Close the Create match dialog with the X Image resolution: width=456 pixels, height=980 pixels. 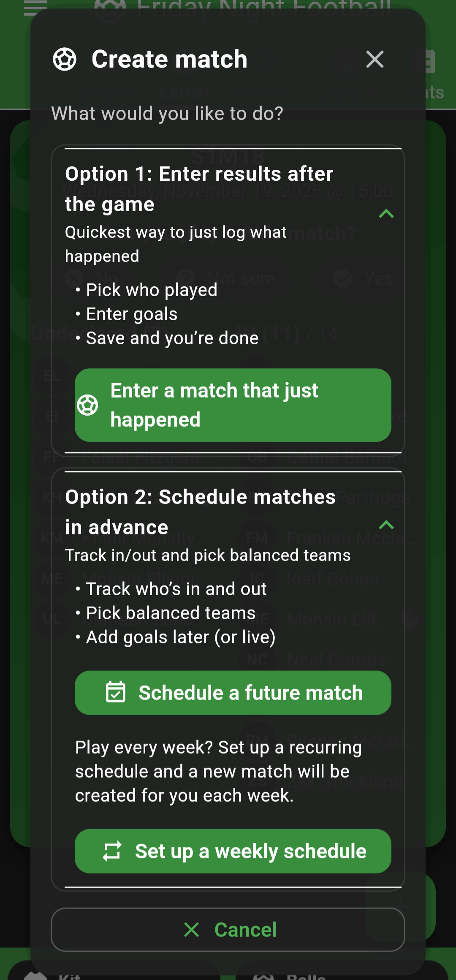pyautogui.click(x=375, y=59)
